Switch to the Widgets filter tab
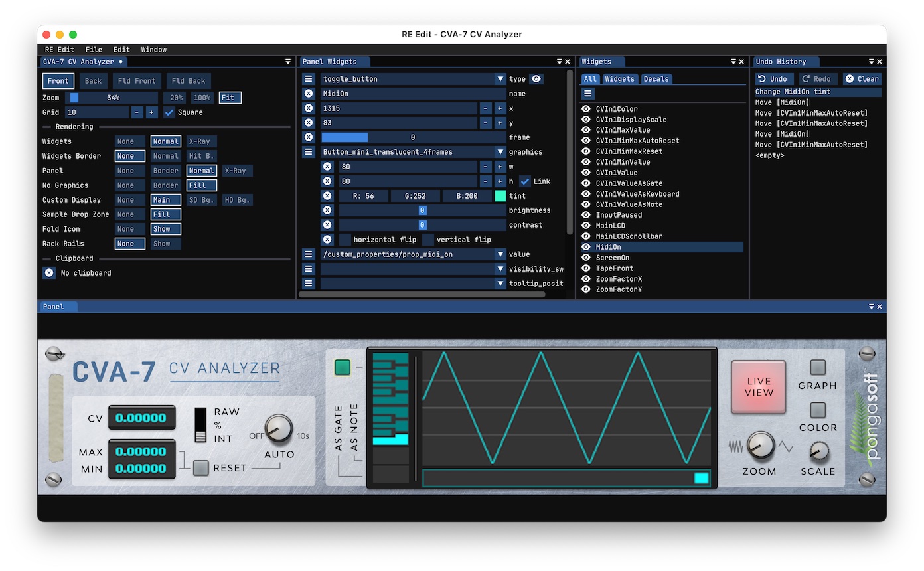Screen dimensions: 924x571 pos(619,79)
